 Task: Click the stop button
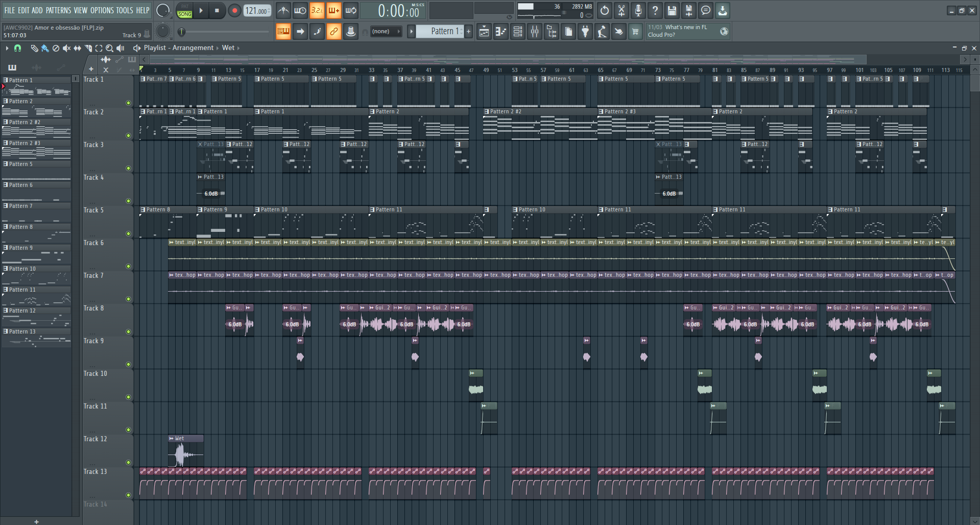pyautogui.click(x=217, y=10)
